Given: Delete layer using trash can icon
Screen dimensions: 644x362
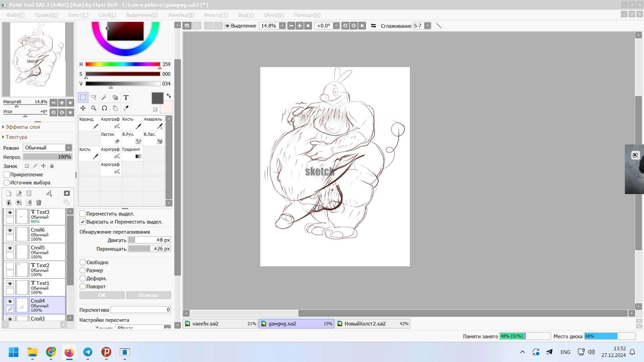Looking at the screenshot, I should [39, 203].
